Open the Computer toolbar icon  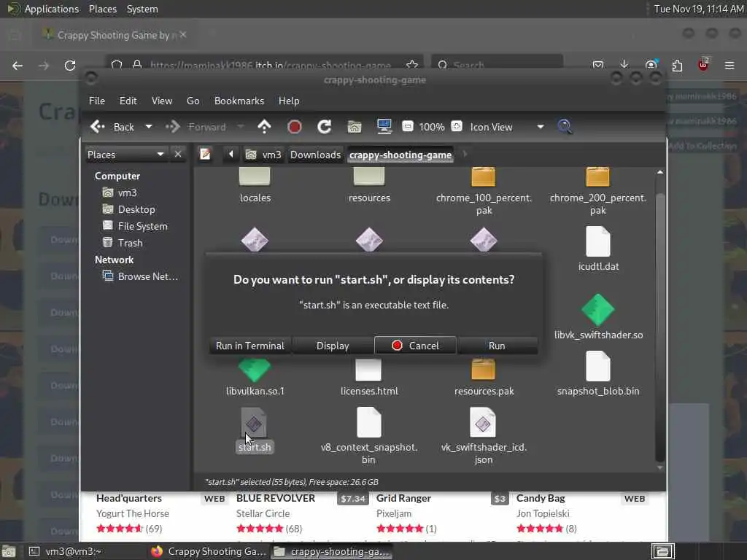pyautogui.click(x=384, y=126)
